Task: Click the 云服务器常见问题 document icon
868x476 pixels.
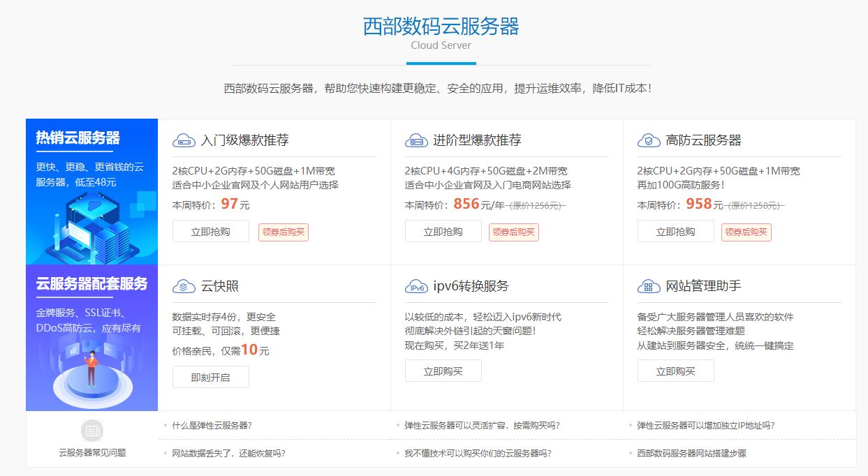Action: pos(92,430)
